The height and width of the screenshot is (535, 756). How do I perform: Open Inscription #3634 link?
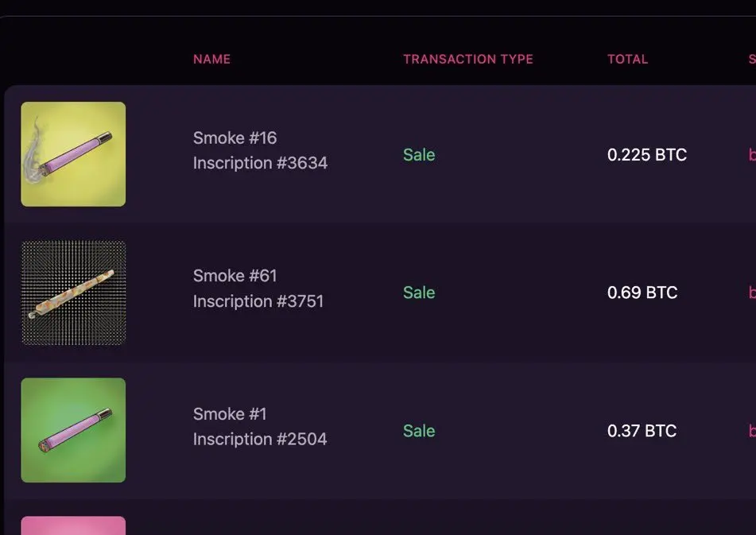pyautogui.click(x=261, y=163)
